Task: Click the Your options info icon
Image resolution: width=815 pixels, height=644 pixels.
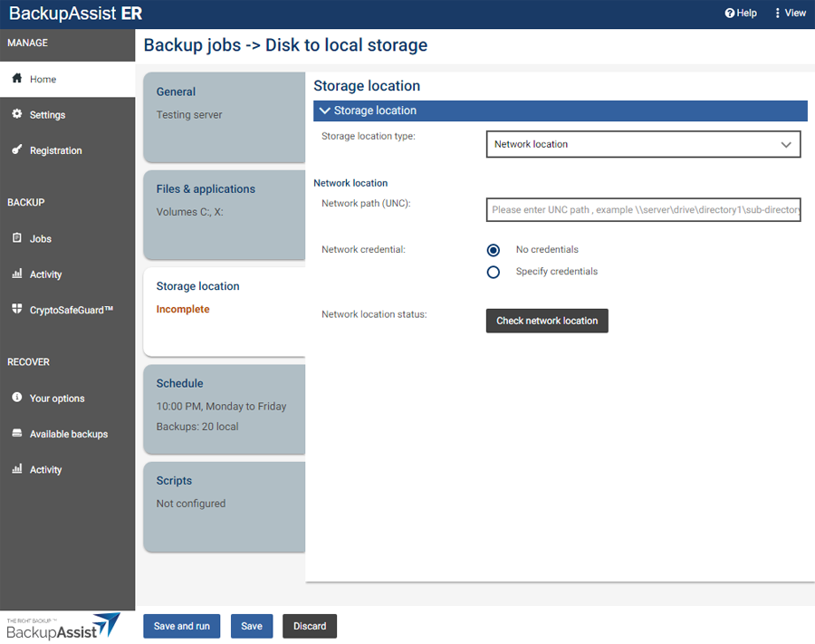Action: (17, 397)
